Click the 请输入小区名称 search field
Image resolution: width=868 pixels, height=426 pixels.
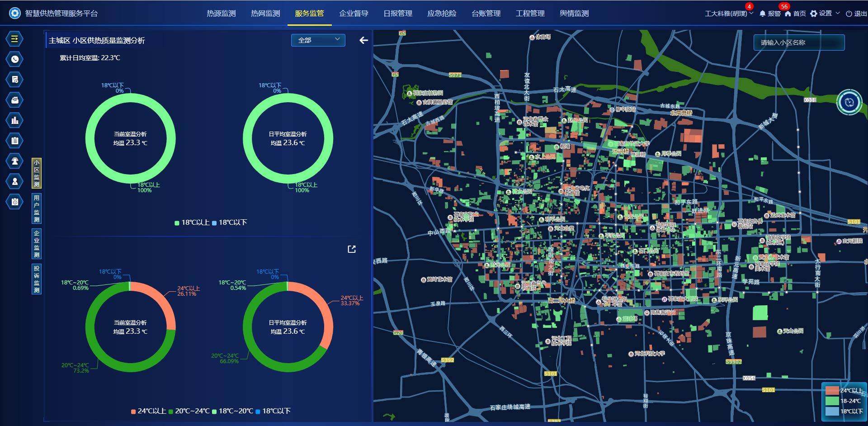[x=798, y=43]
